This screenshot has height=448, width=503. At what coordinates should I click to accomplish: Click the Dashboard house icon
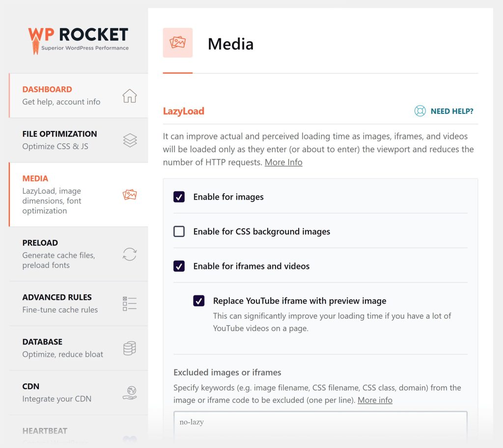pos(130,96)
